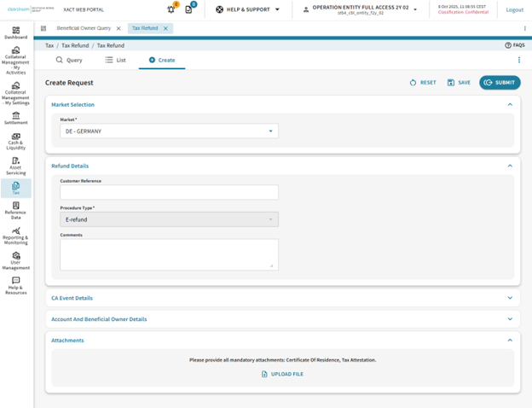532x408 pixels.
Task: Switch to the List tab
Action: point(115,60)
